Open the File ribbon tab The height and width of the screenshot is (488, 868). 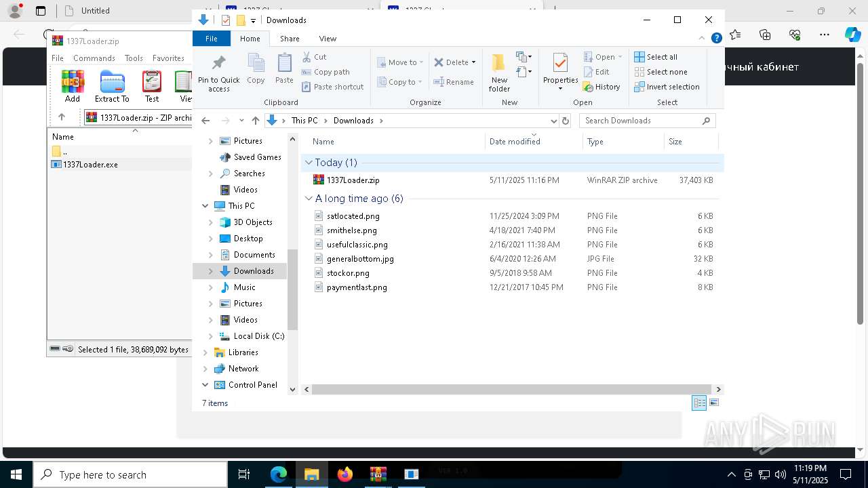coord(212,39)
